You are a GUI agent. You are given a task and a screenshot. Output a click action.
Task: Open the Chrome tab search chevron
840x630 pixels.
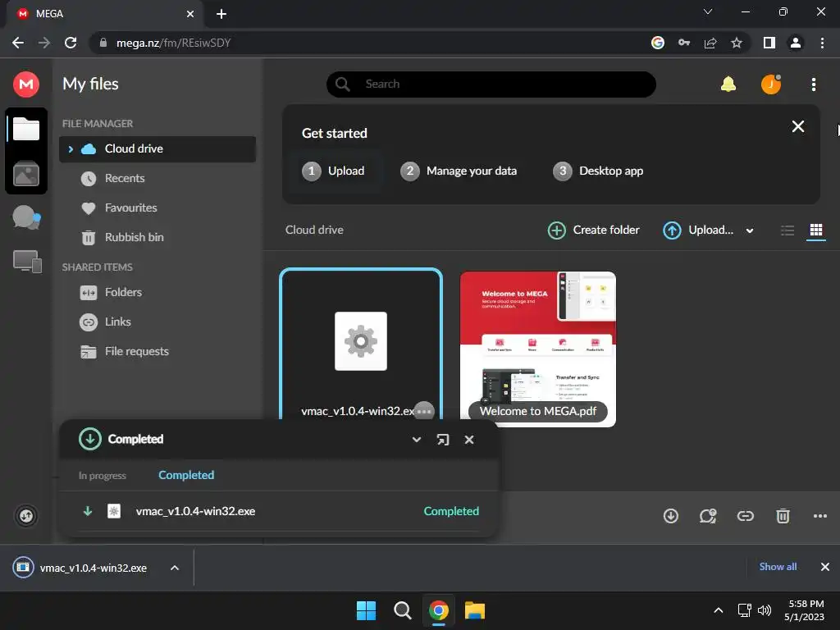point(708,11)
